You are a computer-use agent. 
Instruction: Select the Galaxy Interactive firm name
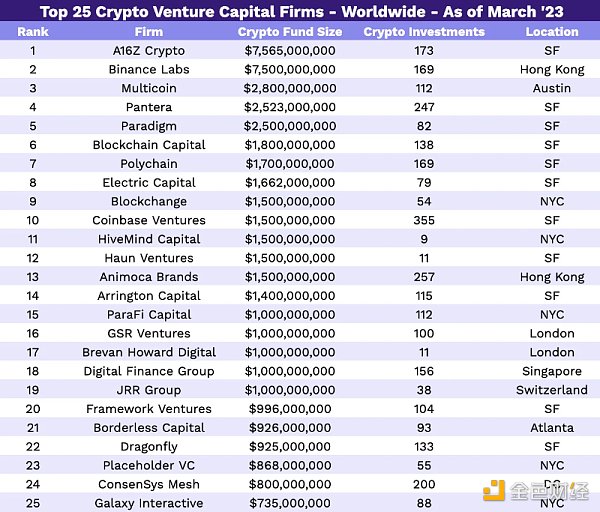tap(148, 503)
